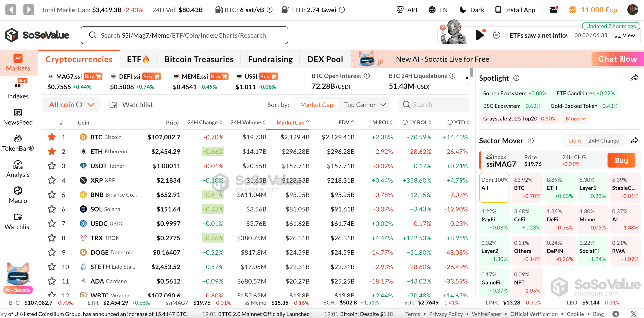Image resolution: width=644 pixels, height=318 pixels.
Task: Open the X (Twitter) icon in footer
Action: (x=633, y=314)
